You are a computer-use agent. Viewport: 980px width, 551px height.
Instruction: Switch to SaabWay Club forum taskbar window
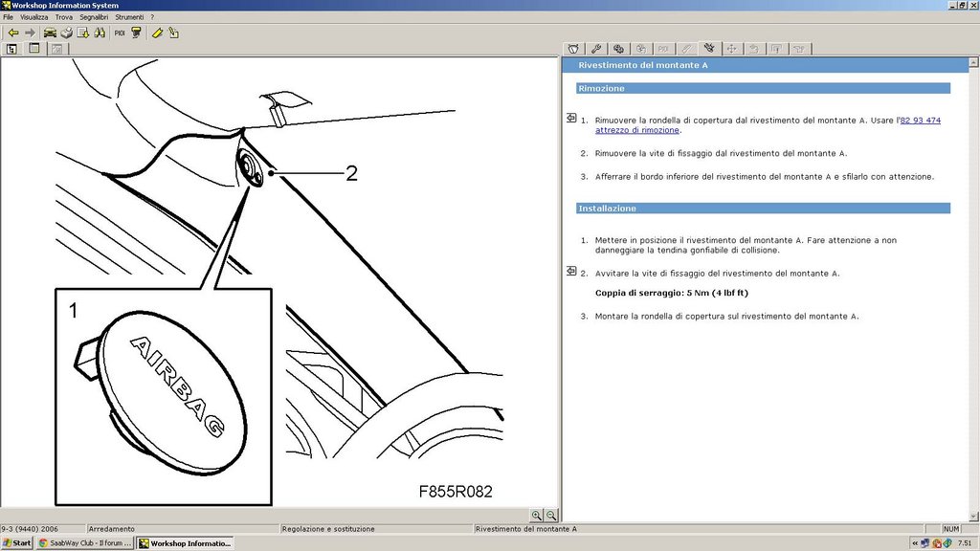tap(84, 543)
